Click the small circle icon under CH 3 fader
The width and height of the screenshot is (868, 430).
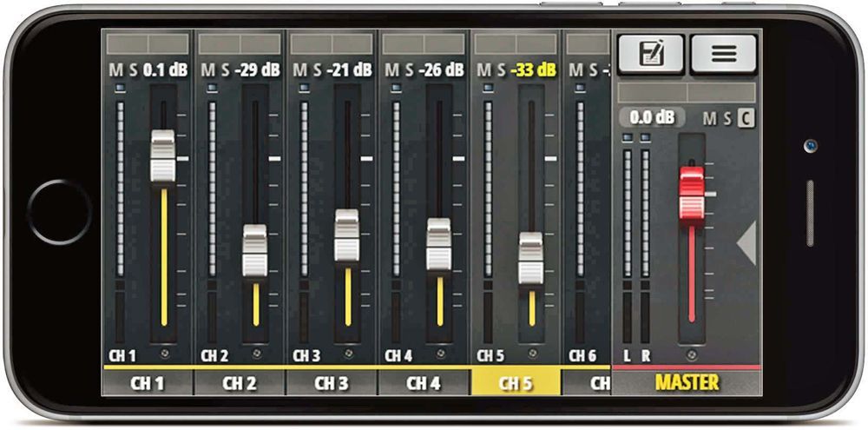pos(348,355)
